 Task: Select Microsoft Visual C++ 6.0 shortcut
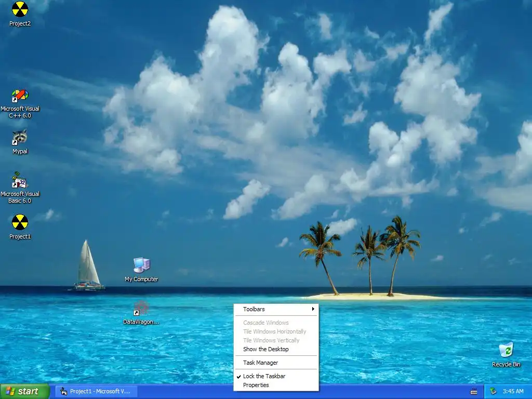pyautogui.click(x=20, y=103)
